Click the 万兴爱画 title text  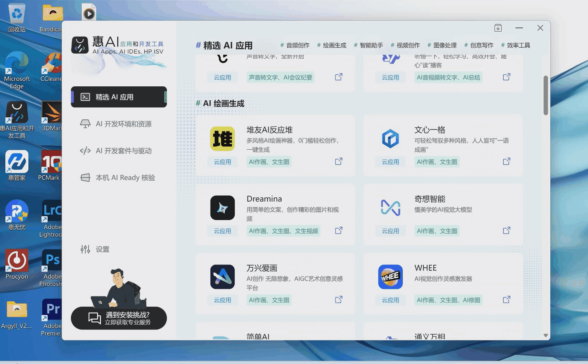tap(262, 268)
